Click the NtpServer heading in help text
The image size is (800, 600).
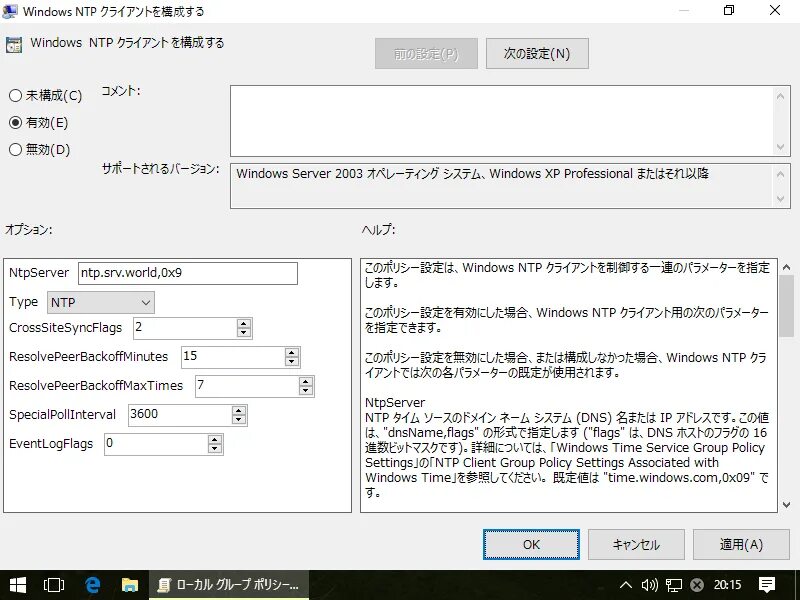click(x=395, y=403)
